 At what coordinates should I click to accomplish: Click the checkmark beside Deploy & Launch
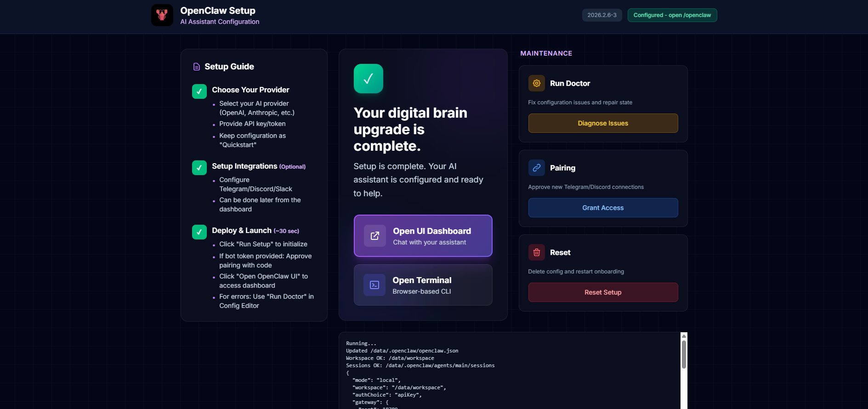[199, 232]
